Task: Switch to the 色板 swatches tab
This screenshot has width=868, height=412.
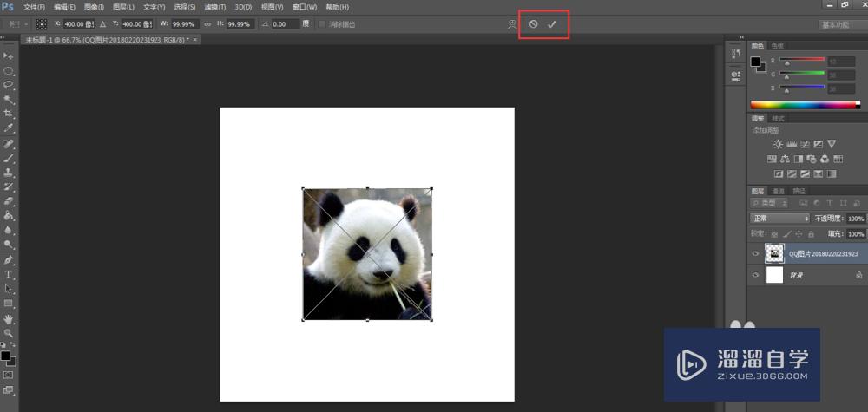Action: tap(777, 45)
